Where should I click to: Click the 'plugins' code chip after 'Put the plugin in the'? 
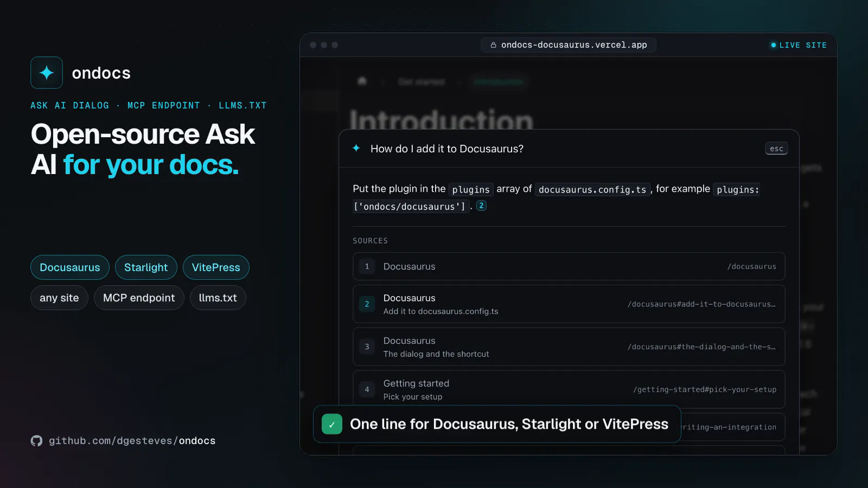point(471,189)
